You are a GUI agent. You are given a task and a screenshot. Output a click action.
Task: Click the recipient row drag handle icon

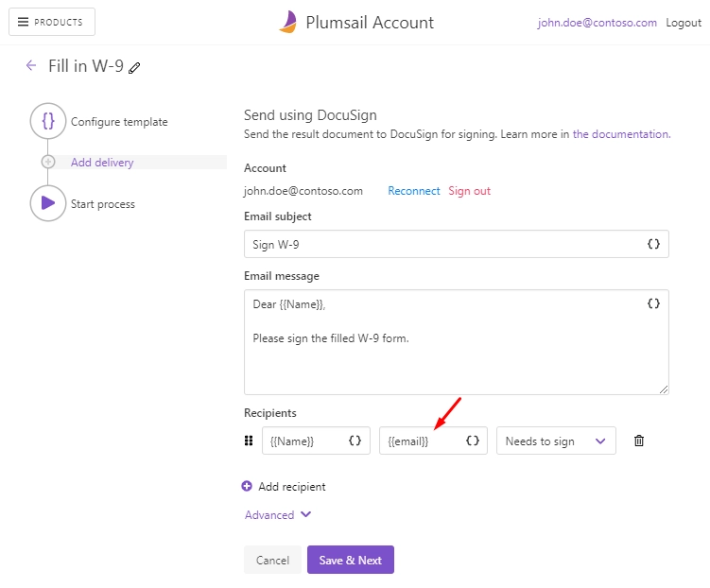[249, 441]
